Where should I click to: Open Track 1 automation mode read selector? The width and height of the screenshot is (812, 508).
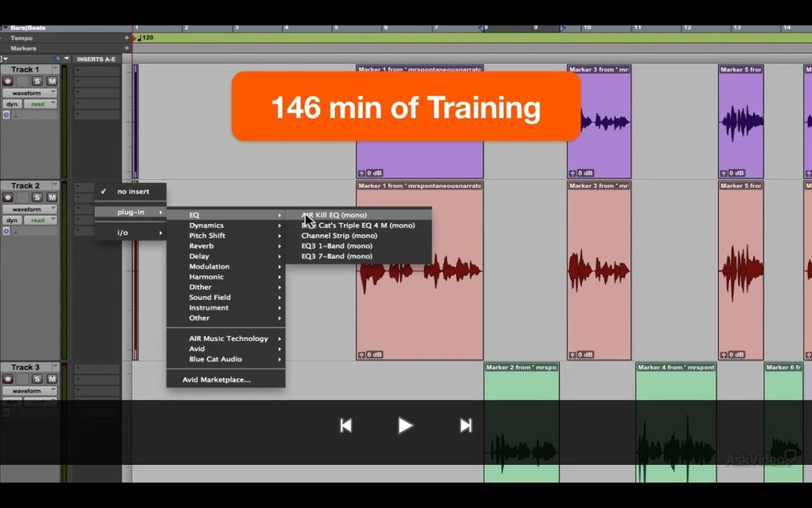[x=41, y=104]
